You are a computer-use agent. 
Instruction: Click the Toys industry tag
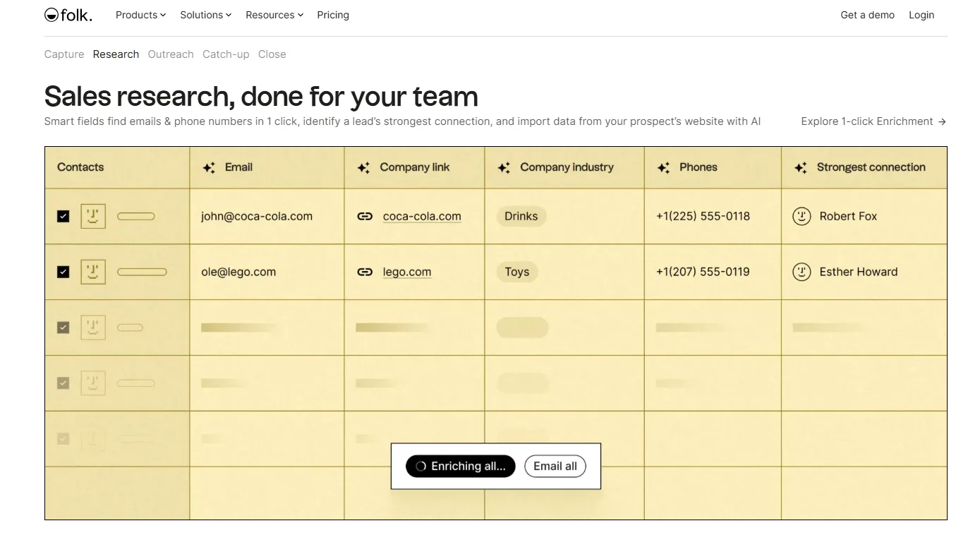[x=517, y=272]
